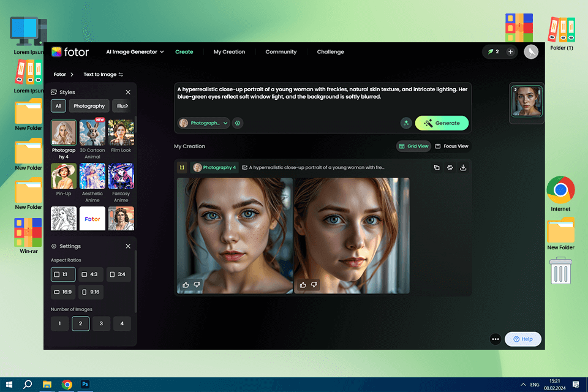Select the All styles filter
Image resolution: width=588 pixels, height=392 pixels.
click(59, 106)
